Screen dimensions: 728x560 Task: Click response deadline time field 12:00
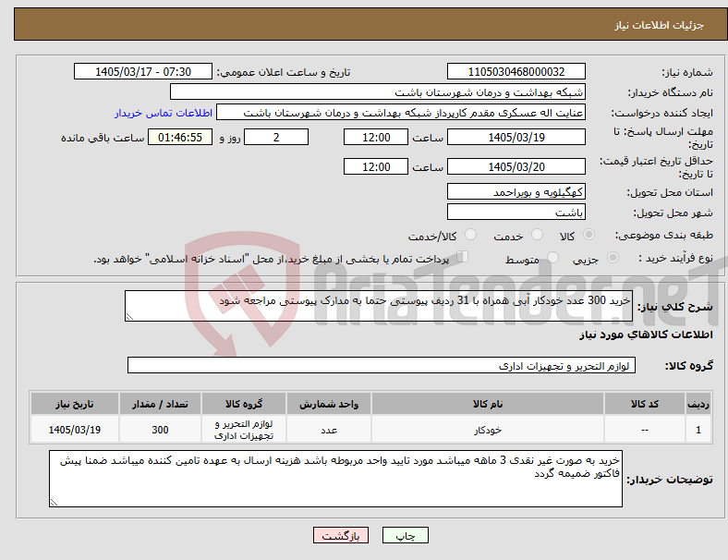(376, 137)
